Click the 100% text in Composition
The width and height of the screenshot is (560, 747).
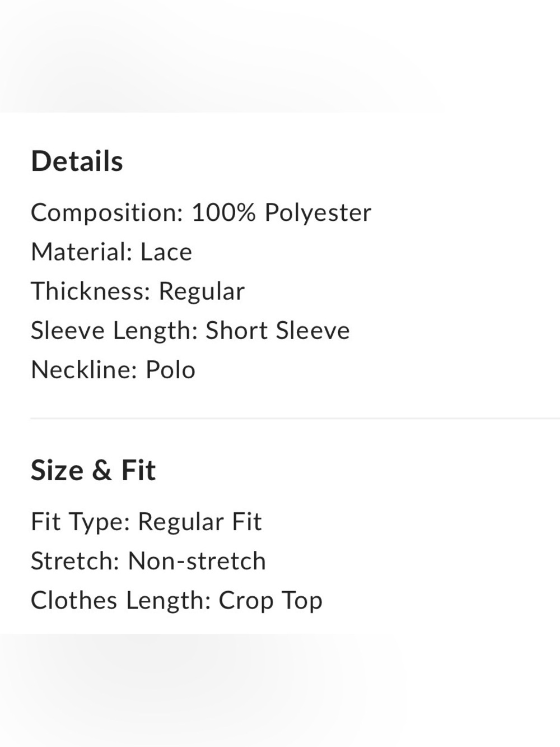224,213
